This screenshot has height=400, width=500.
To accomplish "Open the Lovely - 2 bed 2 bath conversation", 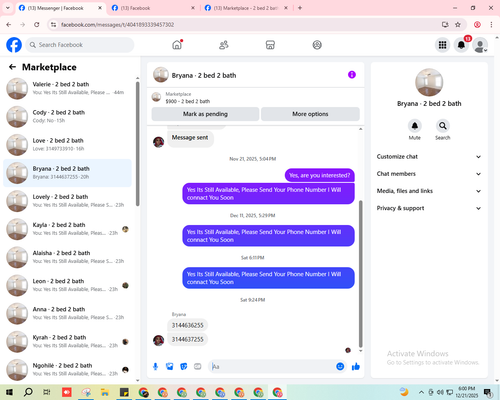I will coord(67,201).
